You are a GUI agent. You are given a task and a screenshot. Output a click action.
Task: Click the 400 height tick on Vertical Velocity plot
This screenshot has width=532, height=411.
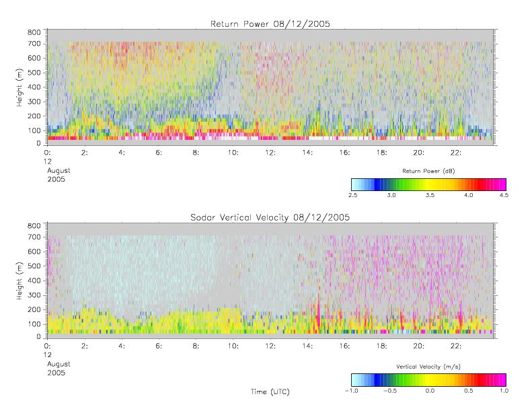coord(34,281)
